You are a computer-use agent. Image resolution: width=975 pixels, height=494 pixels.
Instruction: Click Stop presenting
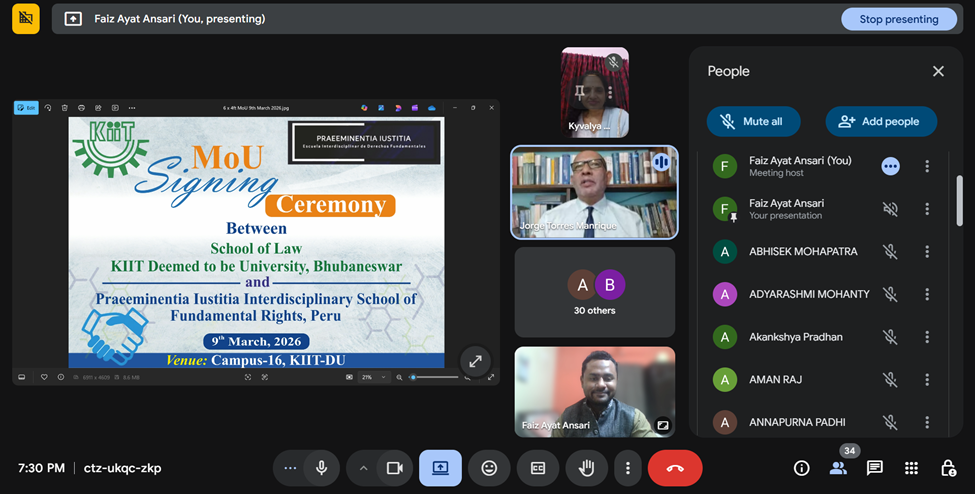point(899,19)
